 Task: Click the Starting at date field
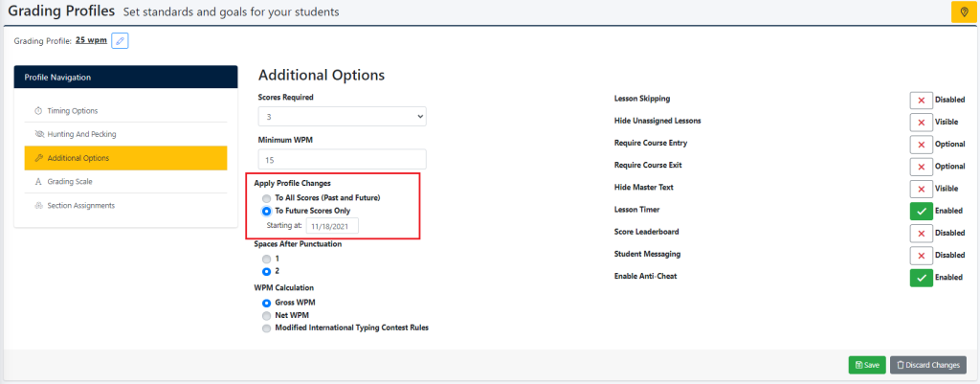click(325, 225)
